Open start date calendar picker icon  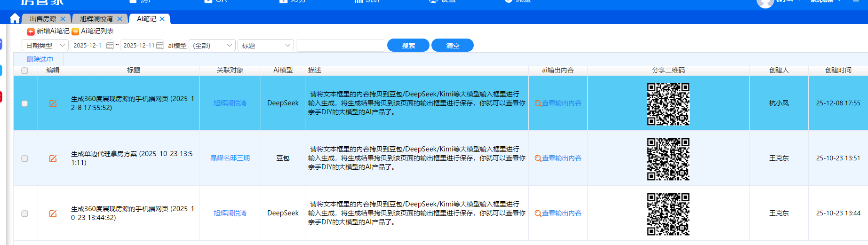[x=110, y=46]
